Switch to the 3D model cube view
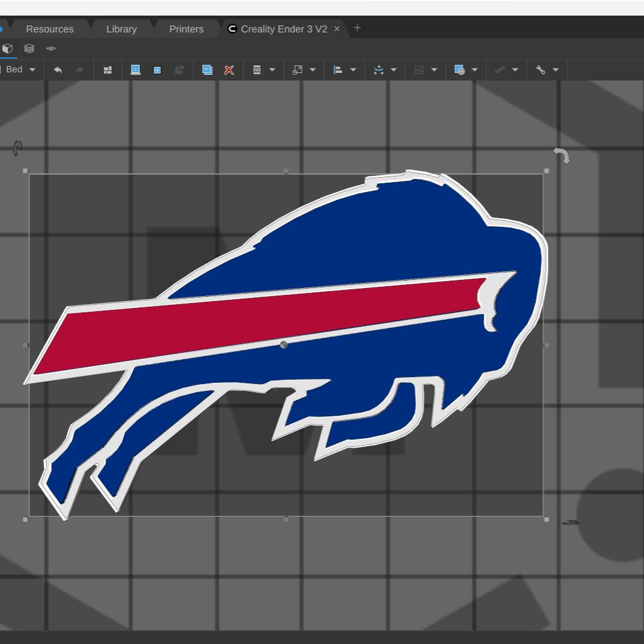This screenshot has height=644, width=644. [7, 48]
